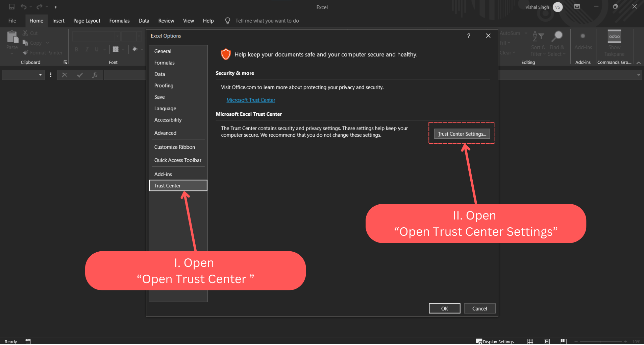Select Formulas in Excel Options sidebar
Image resolution: width=644 pixels, height=345 pixels.
[178, 63]
